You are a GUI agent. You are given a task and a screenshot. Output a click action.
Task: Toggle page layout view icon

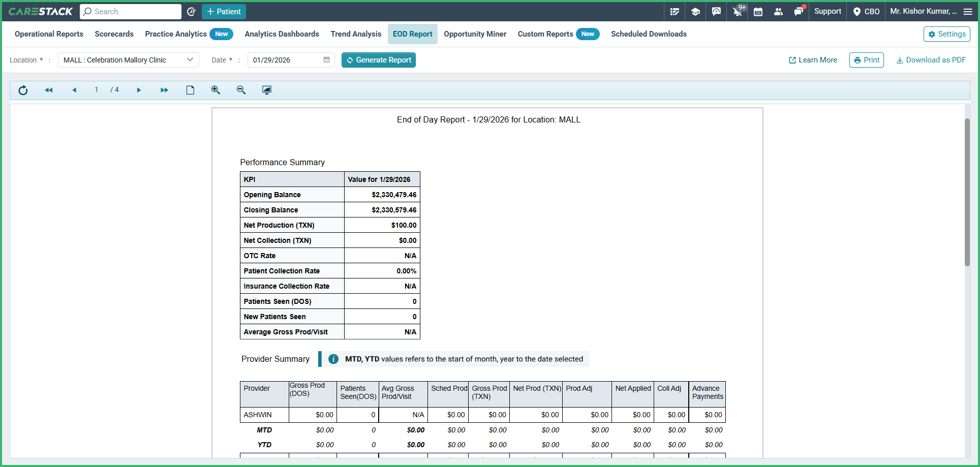(x=190, y=90)
